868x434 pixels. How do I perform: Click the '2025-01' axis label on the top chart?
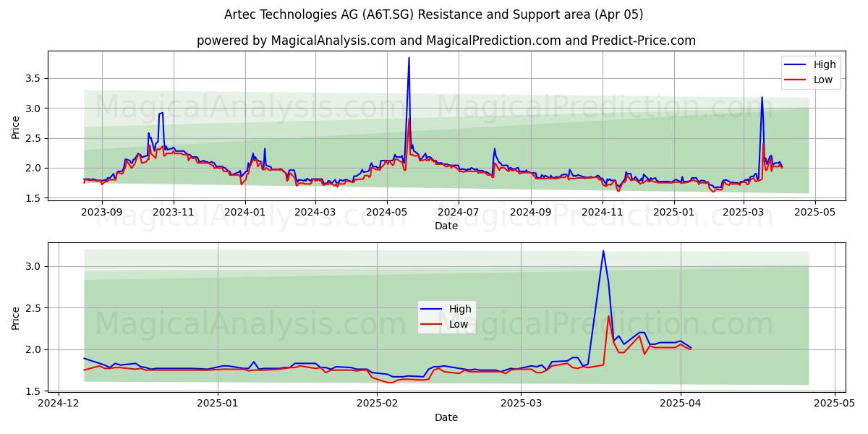click(674, 212)
